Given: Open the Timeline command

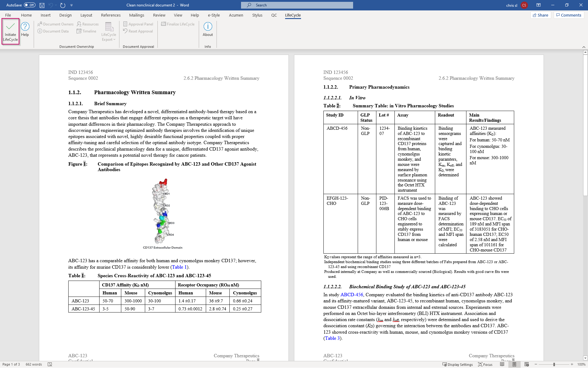Looking at the screenshot, I should (x=86, y=31).
